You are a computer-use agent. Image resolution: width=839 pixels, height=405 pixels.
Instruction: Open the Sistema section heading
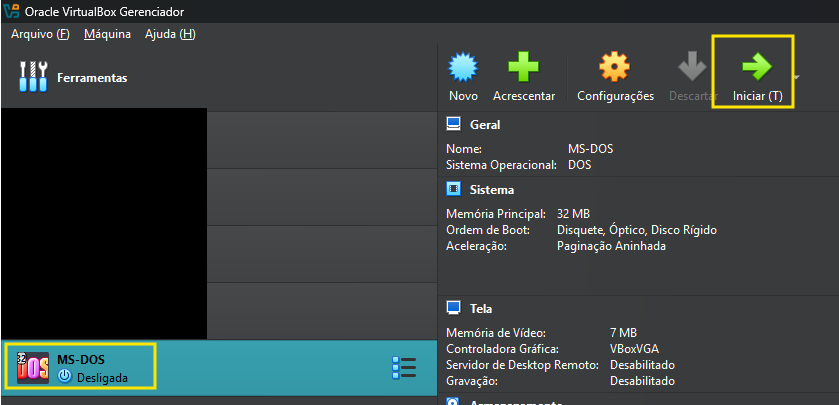point(492,190)
